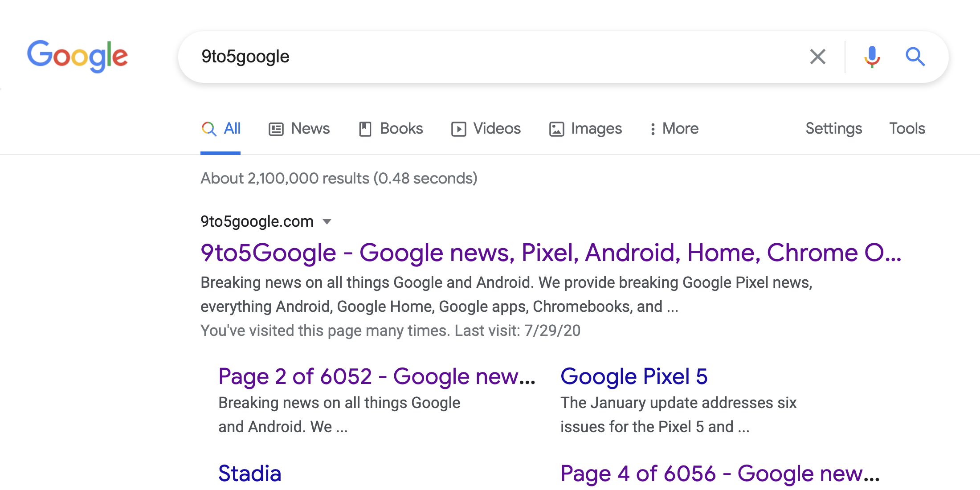
Task: Open the 9to5Google main result title
Action: tap(551, 253)
